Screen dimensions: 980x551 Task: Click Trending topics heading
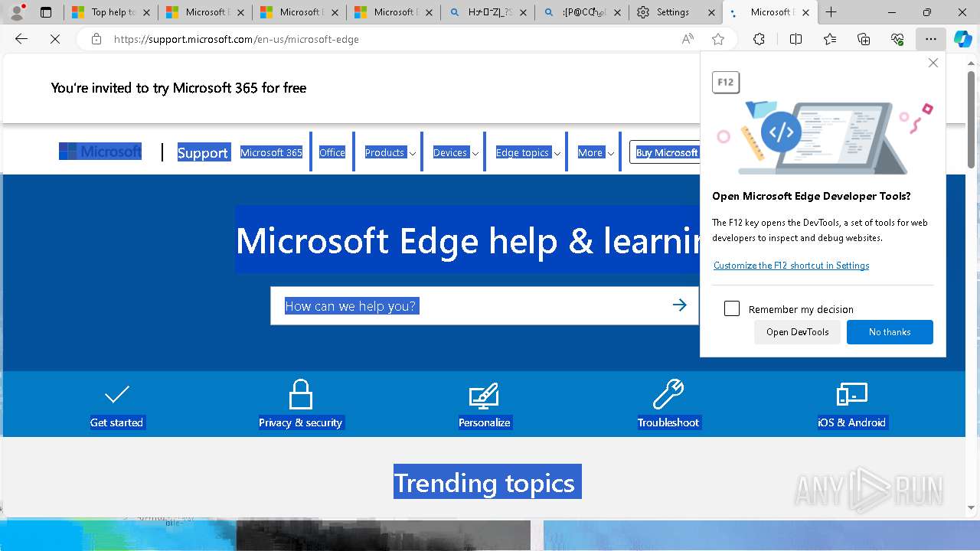coord(487,482)
